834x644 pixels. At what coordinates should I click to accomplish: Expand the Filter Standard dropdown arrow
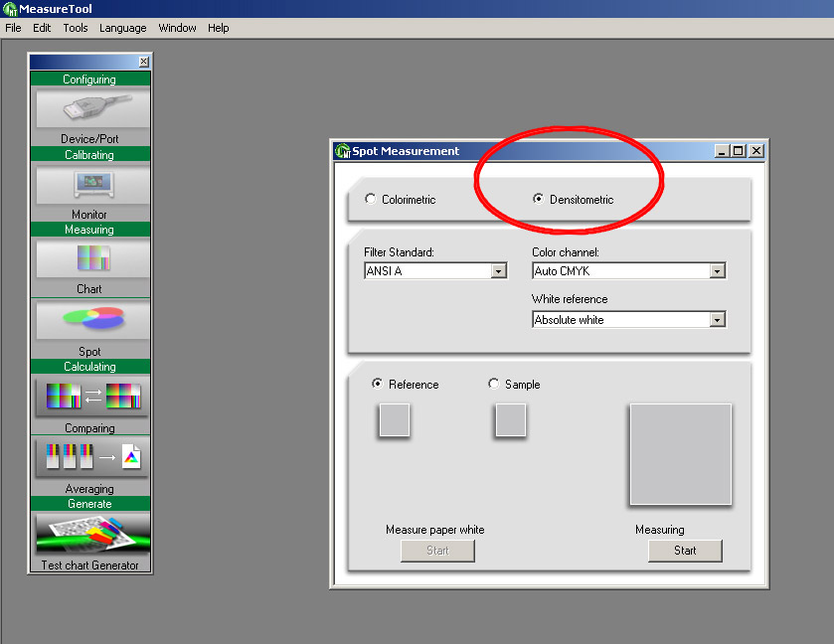[498, 271]
